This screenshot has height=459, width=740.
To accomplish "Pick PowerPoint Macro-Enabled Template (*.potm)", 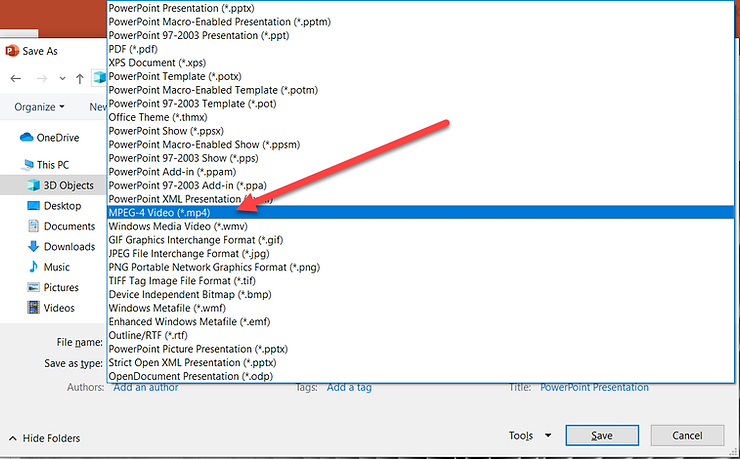I will (x=420, y=90).
